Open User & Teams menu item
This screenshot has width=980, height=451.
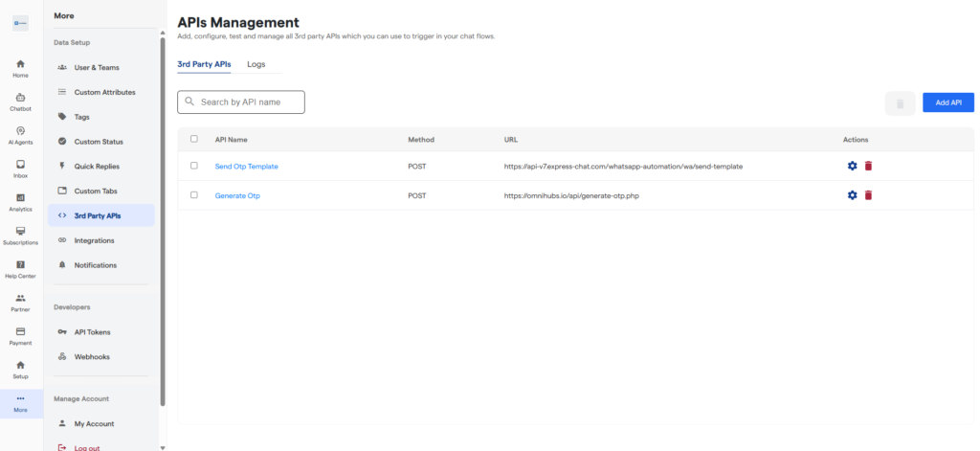pyautogui.click(x=101, y=68)
